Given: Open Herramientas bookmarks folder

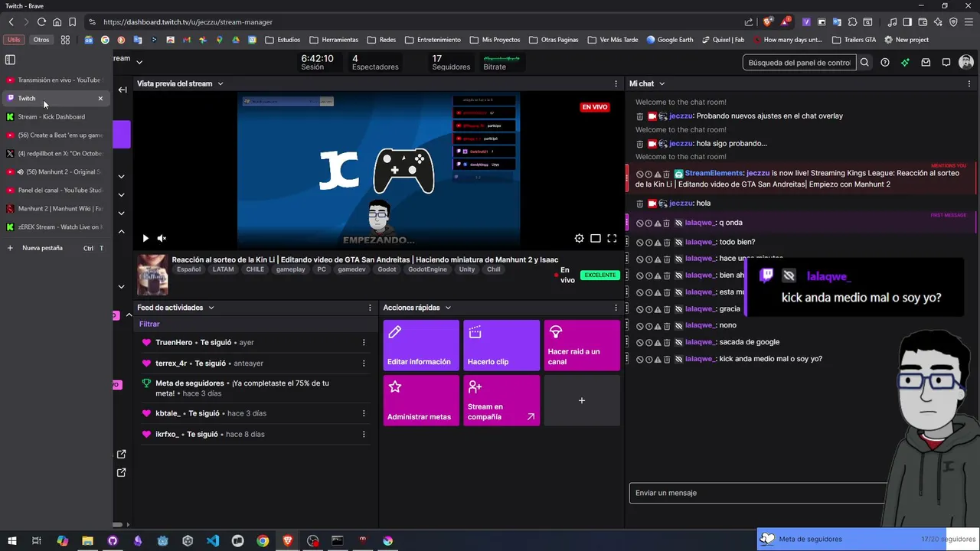Looking at the screenshot, I should (334, 40).
